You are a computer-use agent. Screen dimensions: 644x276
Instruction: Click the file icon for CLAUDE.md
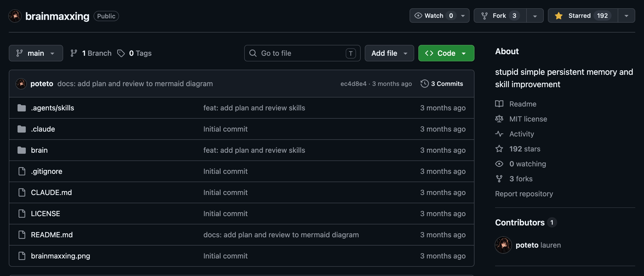click(x=22, y=192)
